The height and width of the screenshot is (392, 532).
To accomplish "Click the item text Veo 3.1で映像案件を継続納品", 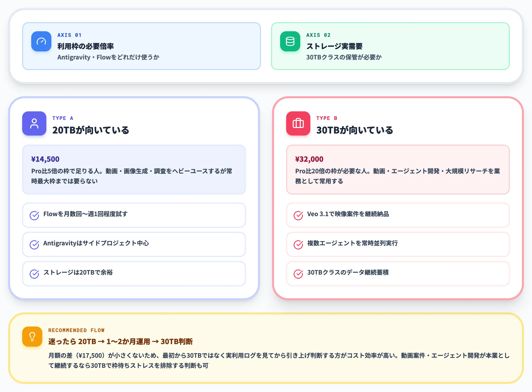I will (348, 214).
